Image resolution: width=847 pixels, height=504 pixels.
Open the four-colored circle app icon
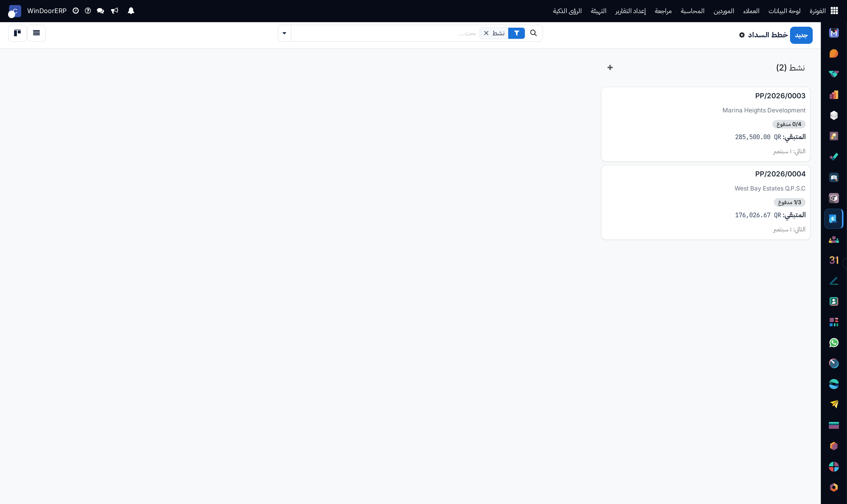834,467
